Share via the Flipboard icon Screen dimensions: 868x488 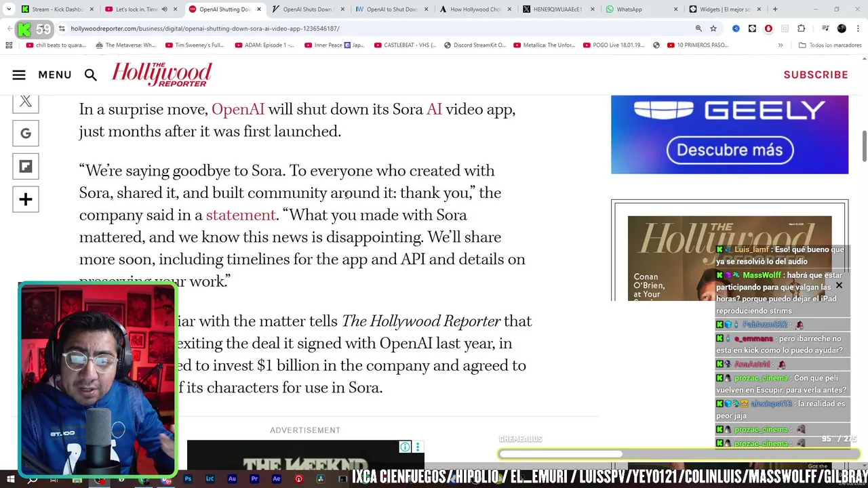[26, 166]
